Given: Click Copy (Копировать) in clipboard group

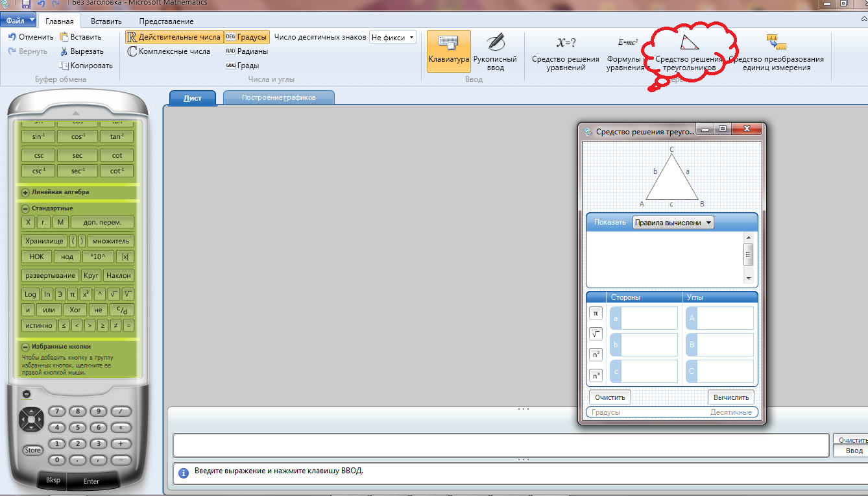Looking at the screenshot, I should [x=86, y=66].
